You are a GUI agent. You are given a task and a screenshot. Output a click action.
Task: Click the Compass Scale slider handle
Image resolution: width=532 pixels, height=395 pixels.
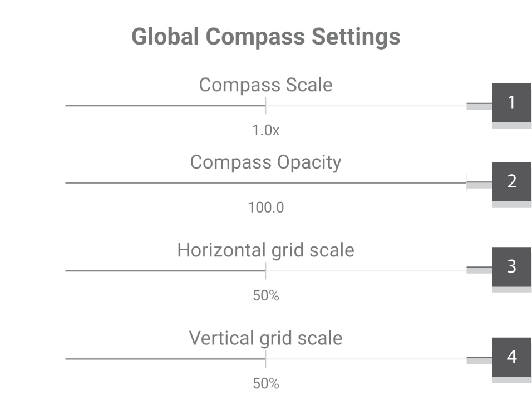265,106
